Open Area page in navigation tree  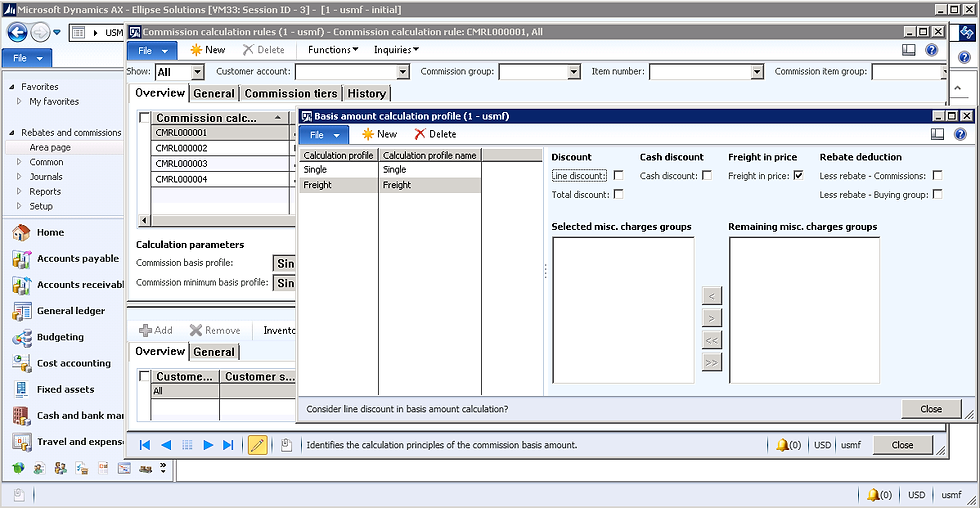[x=50, y=147]
